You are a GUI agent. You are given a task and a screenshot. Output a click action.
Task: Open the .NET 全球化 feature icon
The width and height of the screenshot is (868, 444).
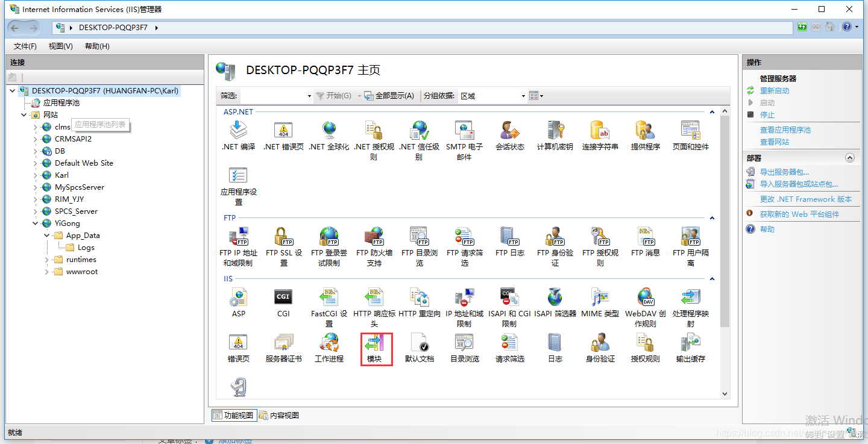click(x=329, y=136)
